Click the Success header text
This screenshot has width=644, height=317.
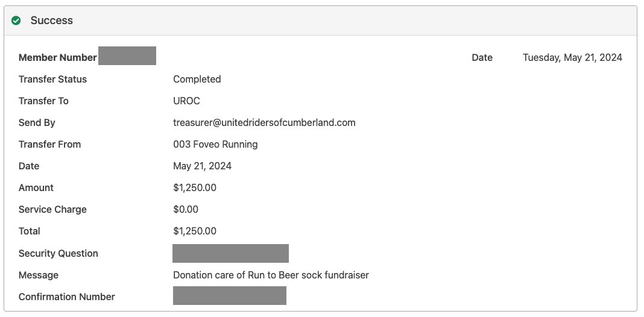pyautogui.click(x=52, y=20)
